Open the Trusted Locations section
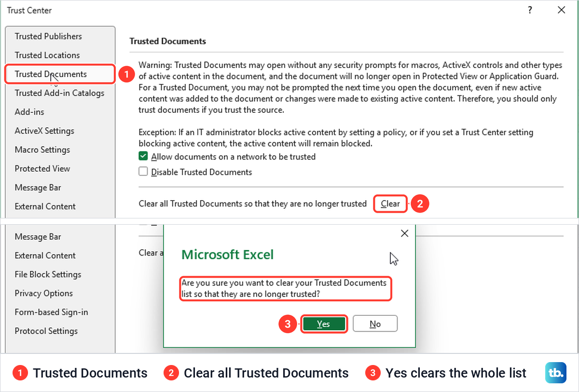Image resolution: width=579 pixels, height=392 pixels. 47,55
